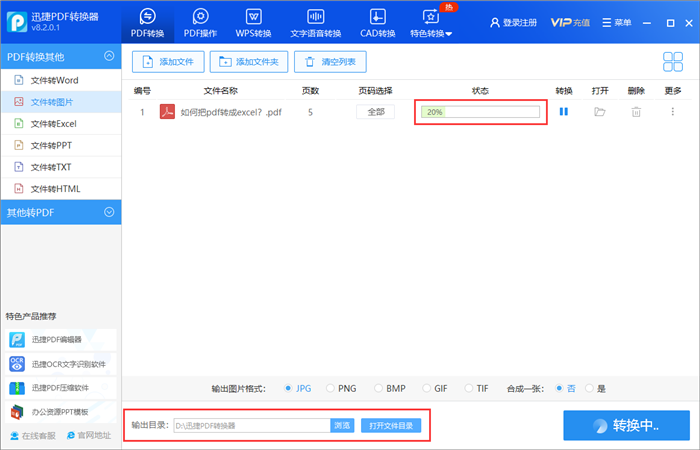700x450 pixels.
Task: Click the 状态 column header
Action: point(480,91)
